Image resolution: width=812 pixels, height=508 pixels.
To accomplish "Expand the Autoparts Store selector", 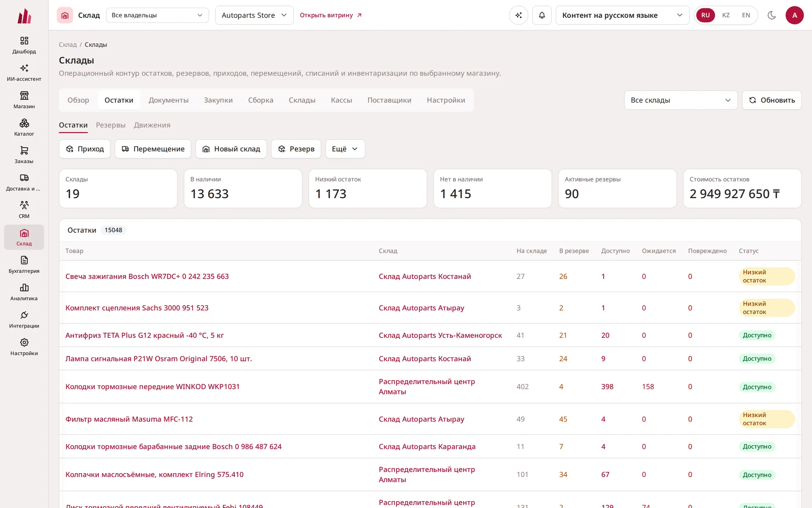I will coord(254,15).
